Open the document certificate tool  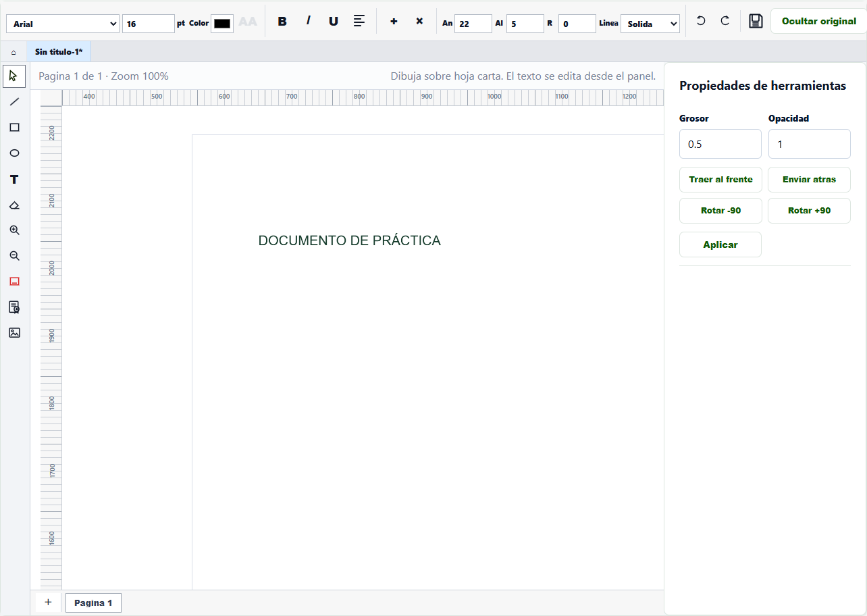point(14,307)
